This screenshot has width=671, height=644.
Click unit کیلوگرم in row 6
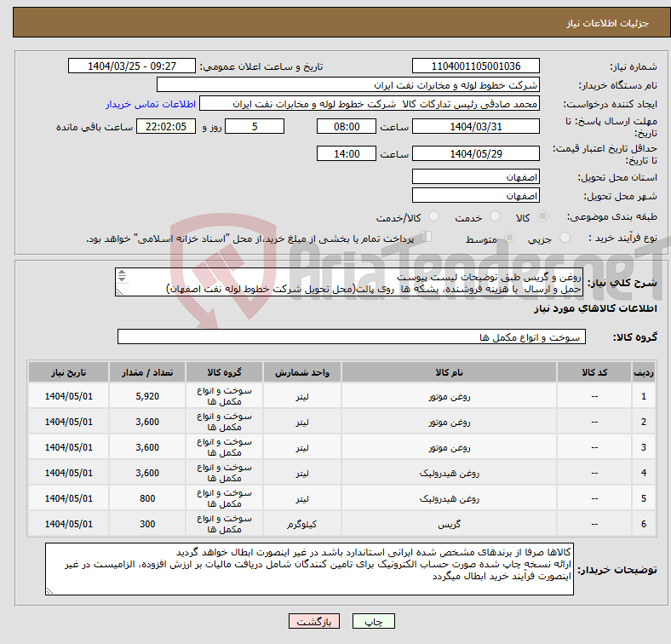(x=302, y=524)
